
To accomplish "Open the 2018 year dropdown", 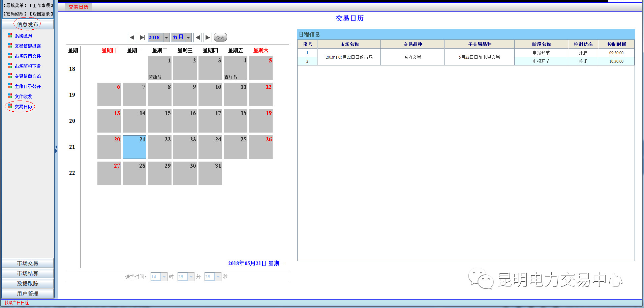I will (x=166, y=37).
